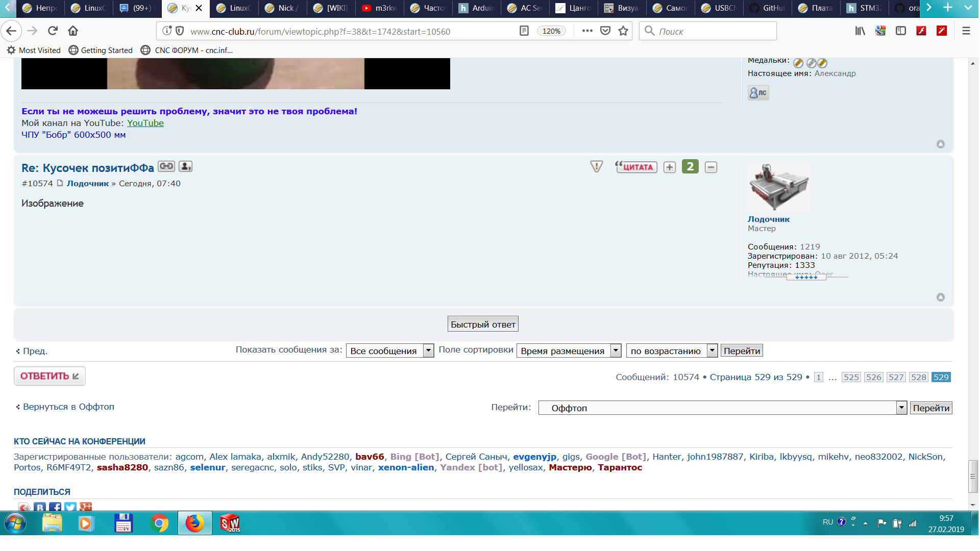Click the 120% zoom level indicator
This screenshot has height=551, width=980.
[551, 31]
